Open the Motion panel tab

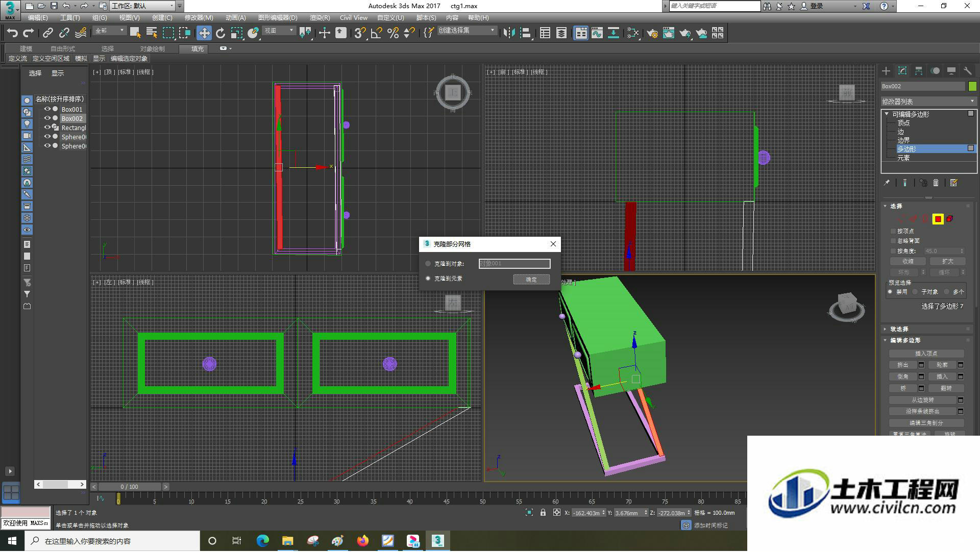tap(935, 71)
